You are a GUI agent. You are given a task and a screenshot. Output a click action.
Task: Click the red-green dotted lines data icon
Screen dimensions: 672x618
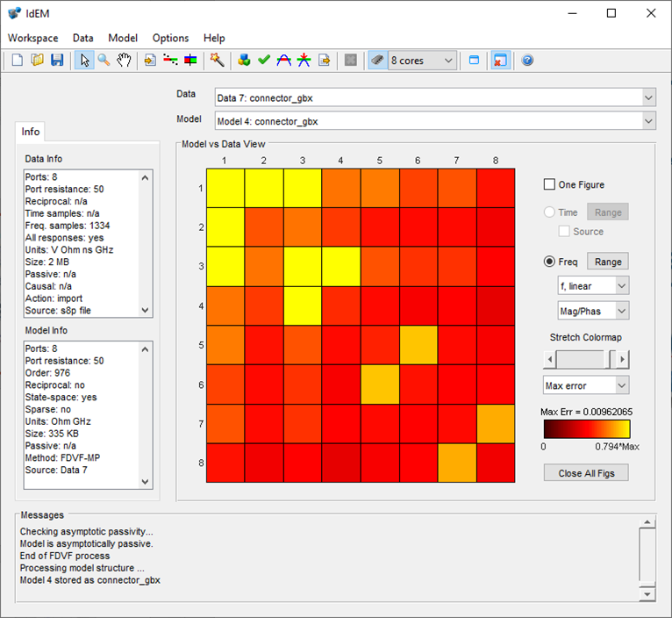(x=170, y=61)
